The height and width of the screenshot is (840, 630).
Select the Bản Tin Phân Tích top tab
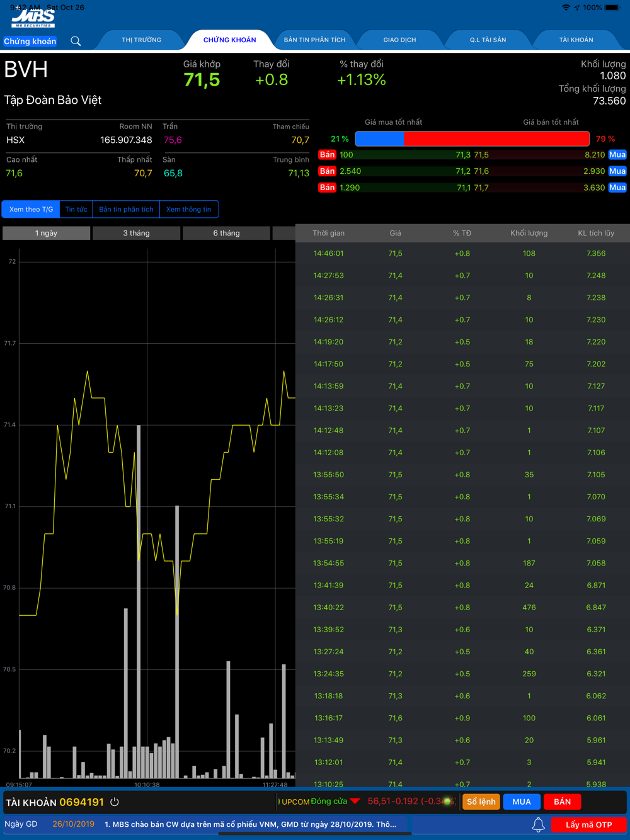314,40
